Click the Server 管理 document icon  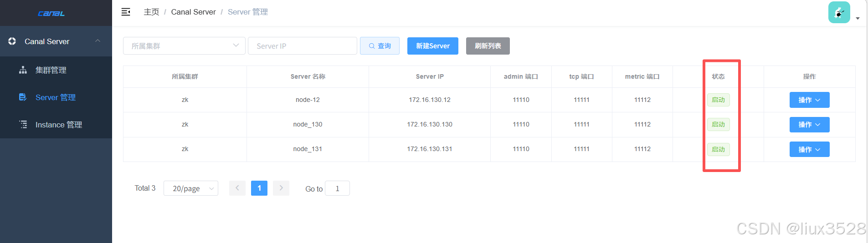tap(23, 97)
